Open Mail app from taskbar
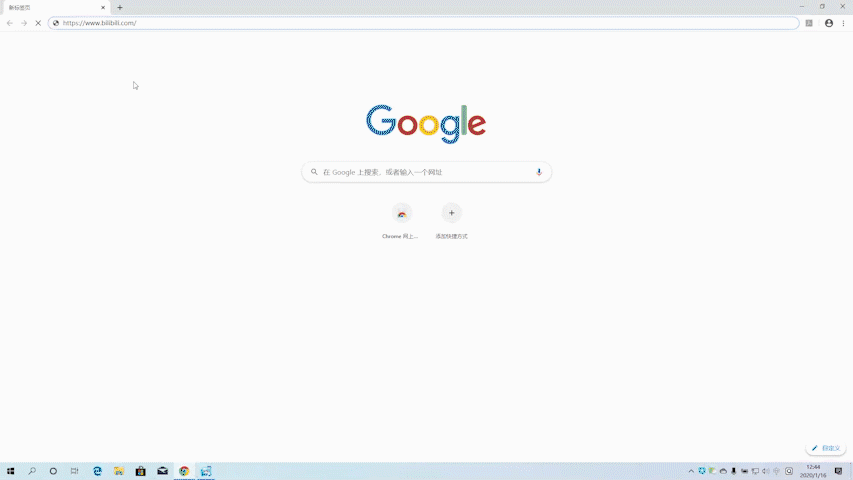The image size is (853, 480). [162, 471]
